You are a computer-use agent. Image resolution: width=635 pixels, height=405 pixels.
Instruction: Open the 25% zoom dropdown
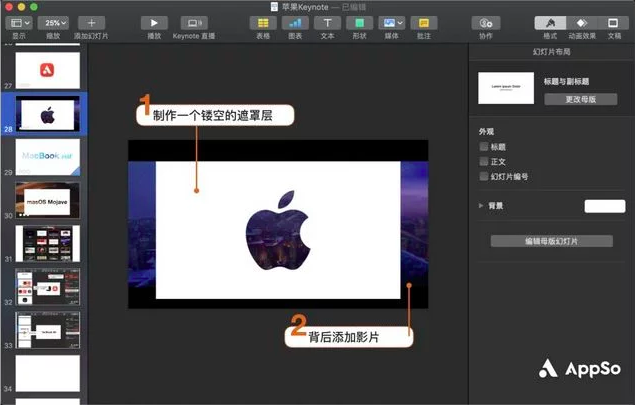coord(53,23)
